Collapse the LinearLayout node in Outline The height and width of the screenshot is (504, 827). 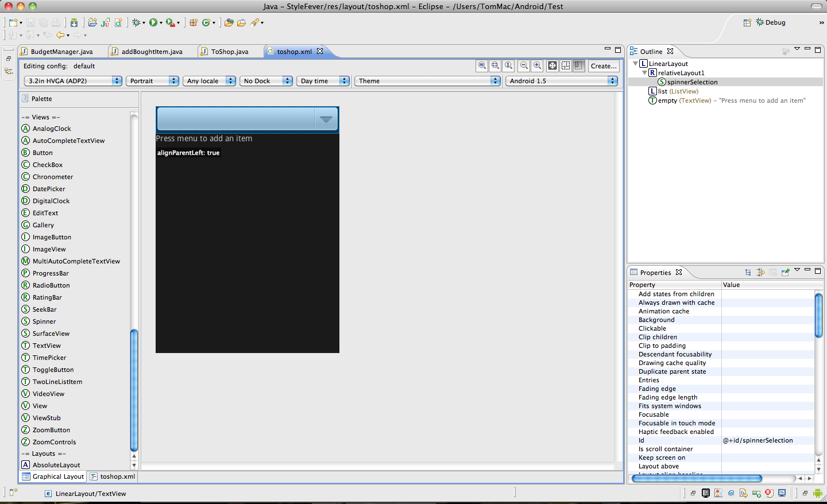click(x=635, y=64)
